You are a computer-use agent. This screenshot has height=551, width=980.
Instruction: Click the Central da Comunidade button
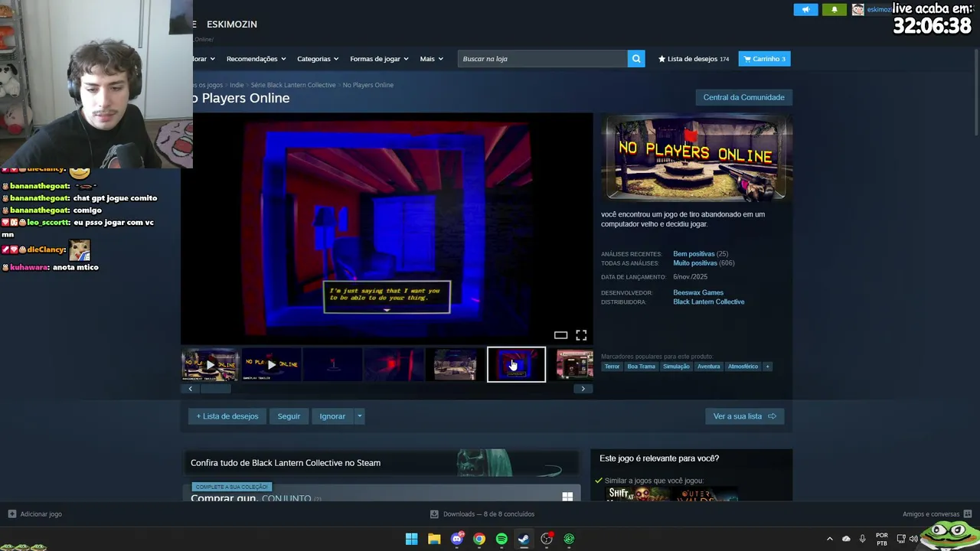coord(743,97)
